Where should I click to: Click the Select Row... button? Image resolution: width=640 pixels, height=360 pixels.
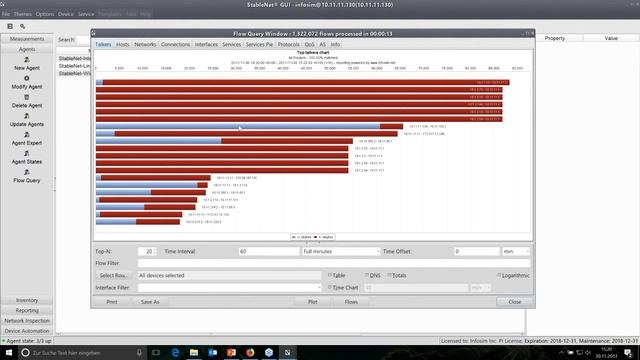pyautogui.click(x=114, y=276)
